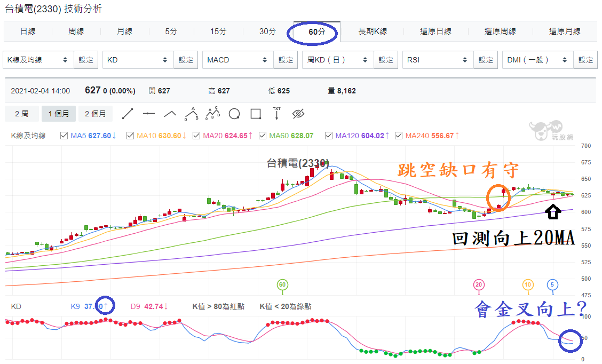The width and height of the screenshot is (602, 364).
Task: Select the trend line drawing tool
Action: 128,114
